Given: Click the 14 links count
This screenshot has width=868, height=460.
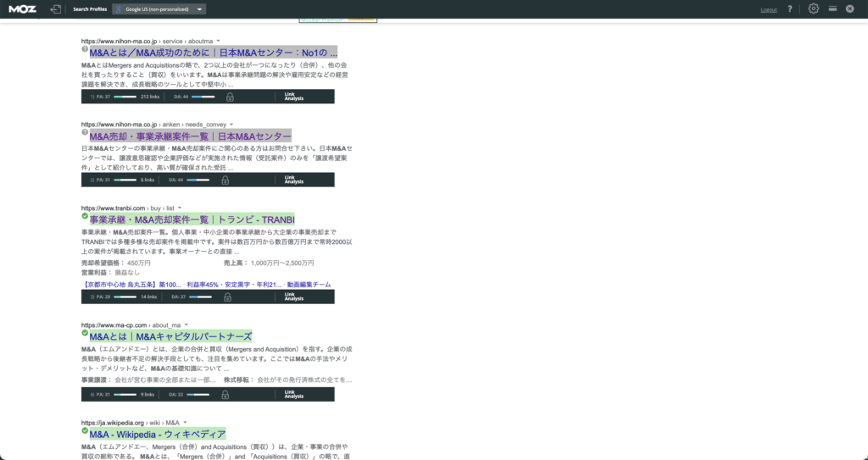Looking at the screenshot, I should click(149, 297).
